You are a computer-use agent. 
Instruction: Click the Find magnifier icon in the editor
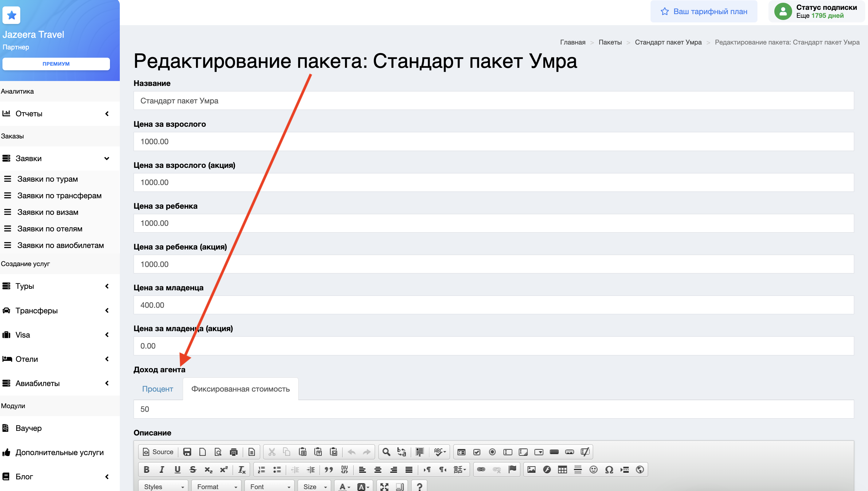[x=386, y=452]
